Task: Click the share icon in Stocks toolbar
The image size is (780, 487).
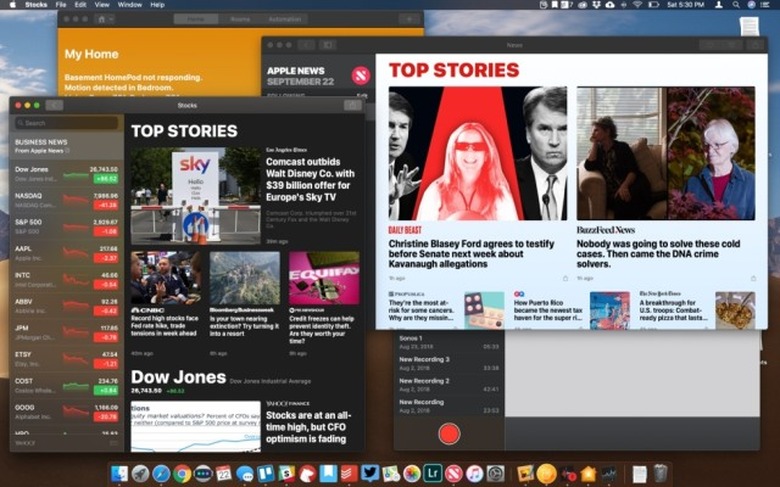Action: coord(352,105)
